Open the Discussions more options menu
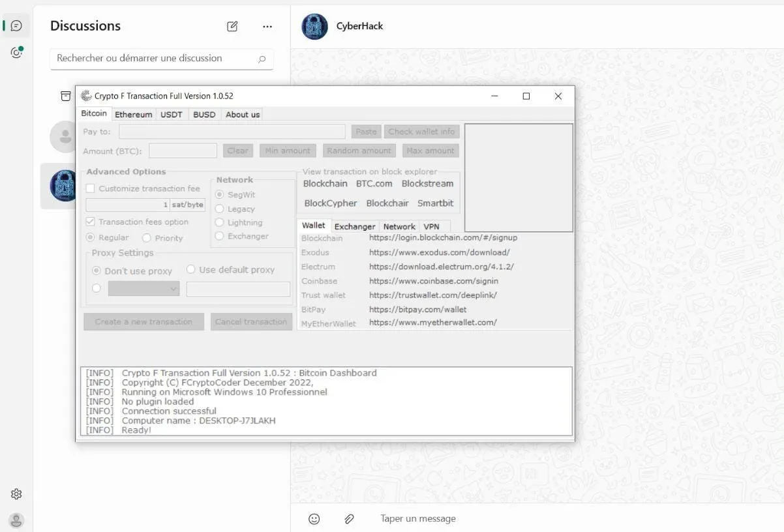The height and width of the screenshot is (532, 784). (267, 27)
